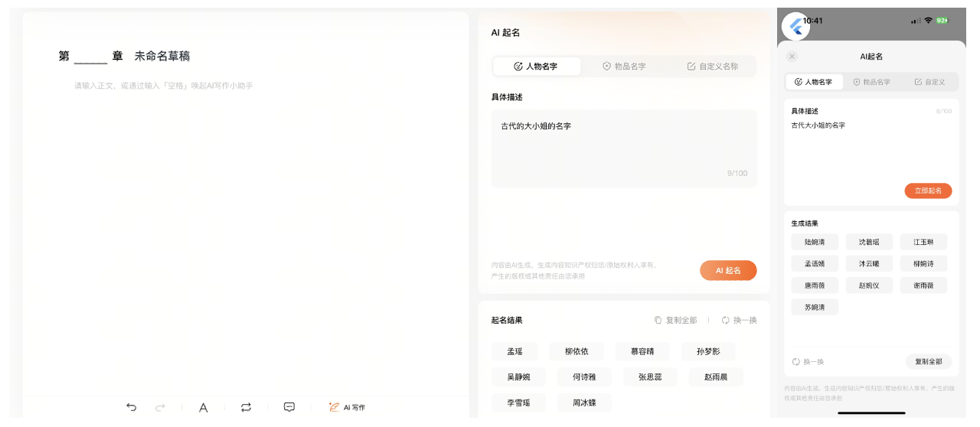Click the chapter number blank in the title
Screen dimensions: 980x427
click(91, 57)
